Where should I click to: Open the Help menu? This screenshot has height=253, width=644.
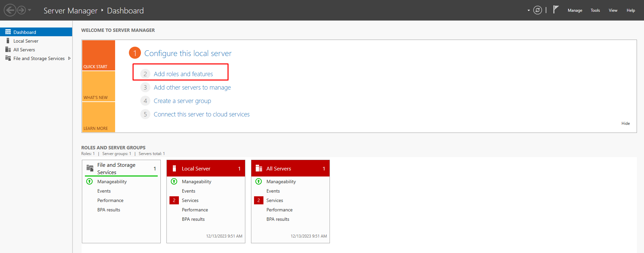tap(631, 10)
